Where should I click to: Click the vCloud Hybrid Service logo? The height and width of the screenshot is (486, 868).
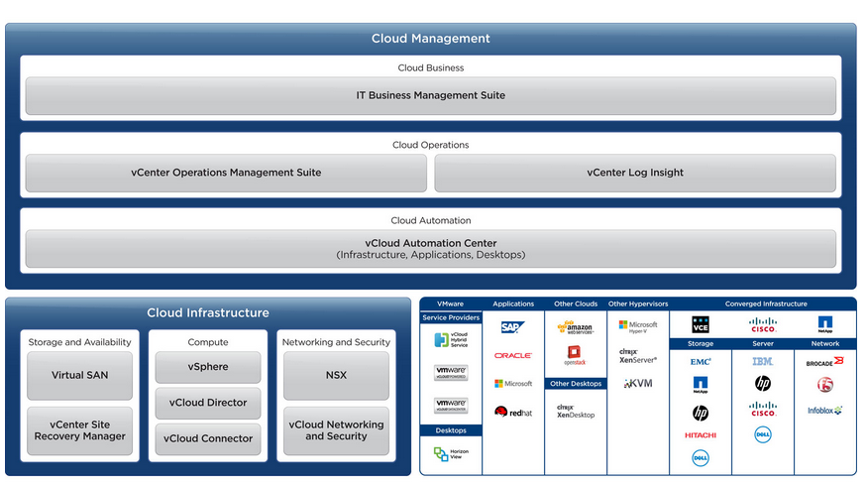451,339
